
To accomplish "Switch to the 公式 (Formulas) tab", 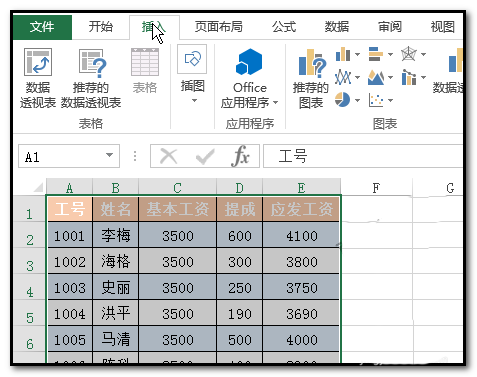I will coord(284,27).
